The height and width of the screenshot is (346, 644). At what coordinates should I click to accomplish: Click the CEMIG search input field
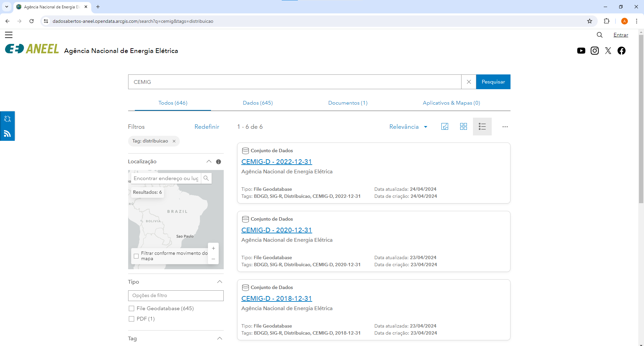(x=295, y=82)
